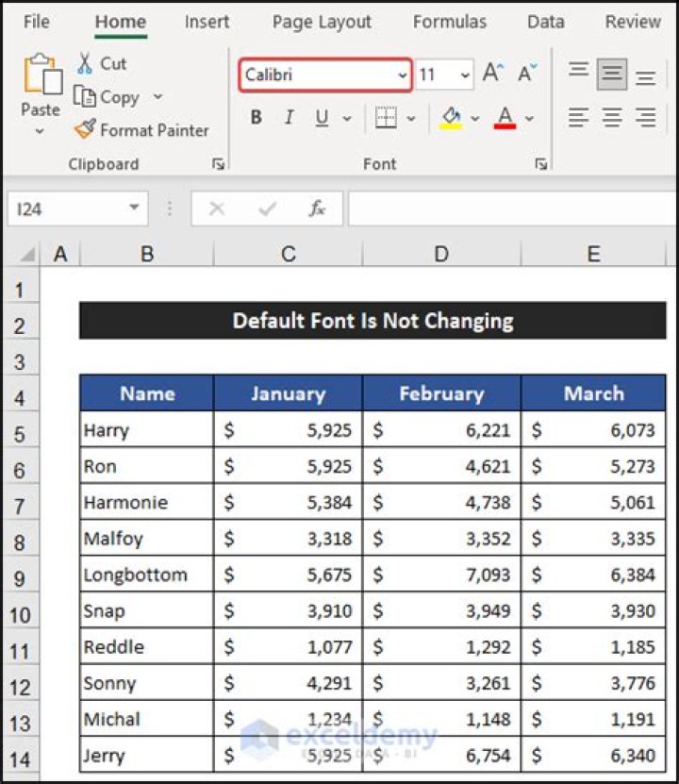
Task: Switch to the Data tab
Action: [546, 22]
